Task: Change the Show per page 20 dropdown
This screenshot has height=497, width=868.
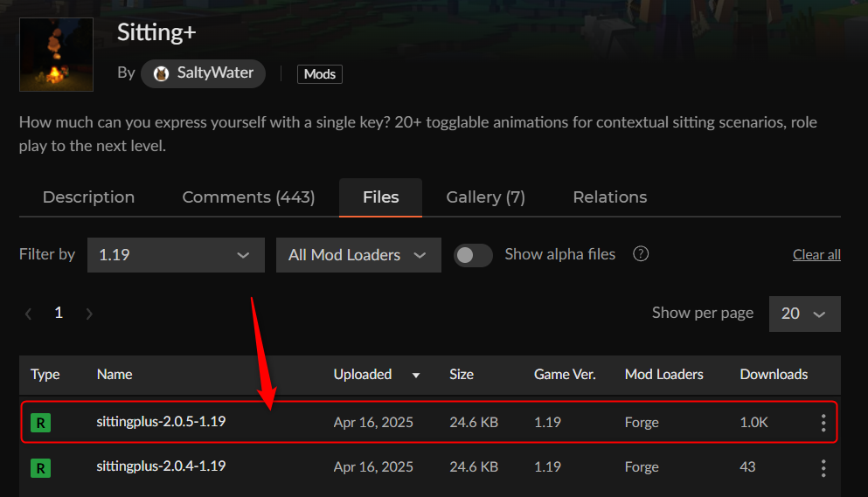Action: click(804, 314)
